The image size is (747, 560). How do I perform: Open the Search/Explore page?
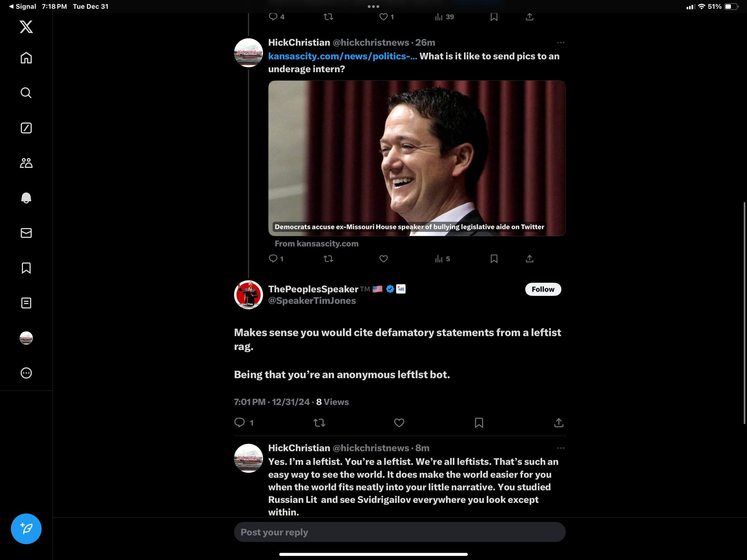[26, 93]
